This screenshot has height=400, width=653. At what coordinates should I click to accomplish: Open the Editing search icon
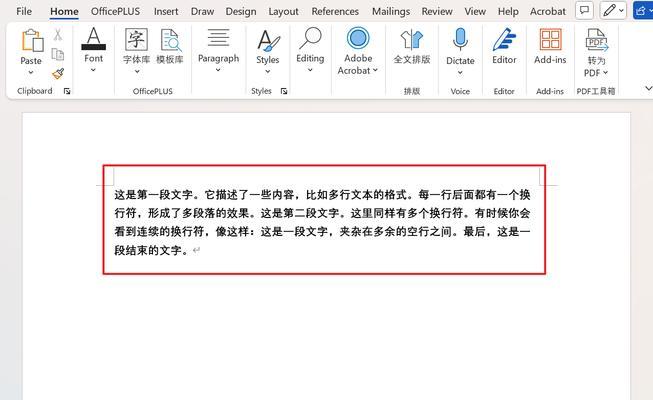pos(310,38)
